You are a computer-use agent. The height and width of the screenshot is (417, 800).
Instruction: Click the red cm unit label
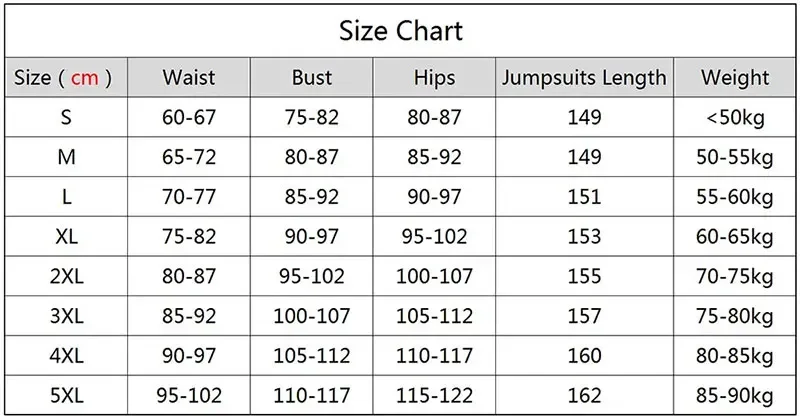pyautogui.click(x=84, y=78)
